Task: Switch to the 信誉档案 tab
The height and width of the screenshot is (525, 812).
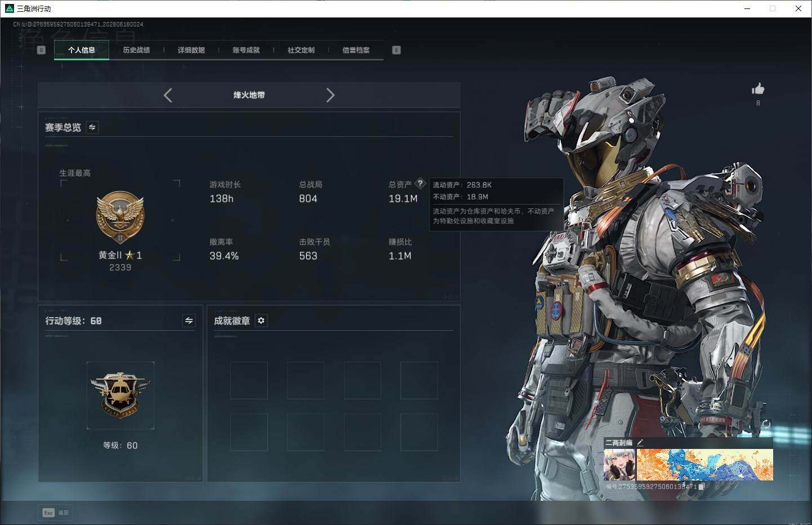Action: point(356,50)
